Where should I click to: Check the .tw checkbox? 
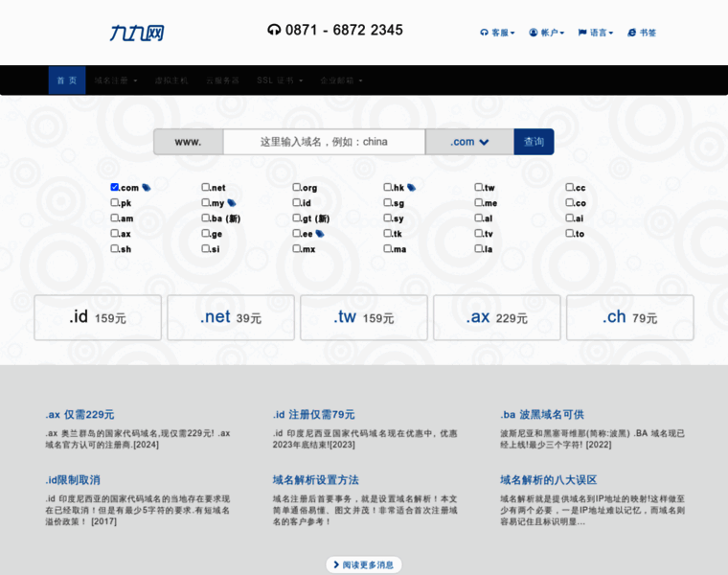tap(479, 187)
